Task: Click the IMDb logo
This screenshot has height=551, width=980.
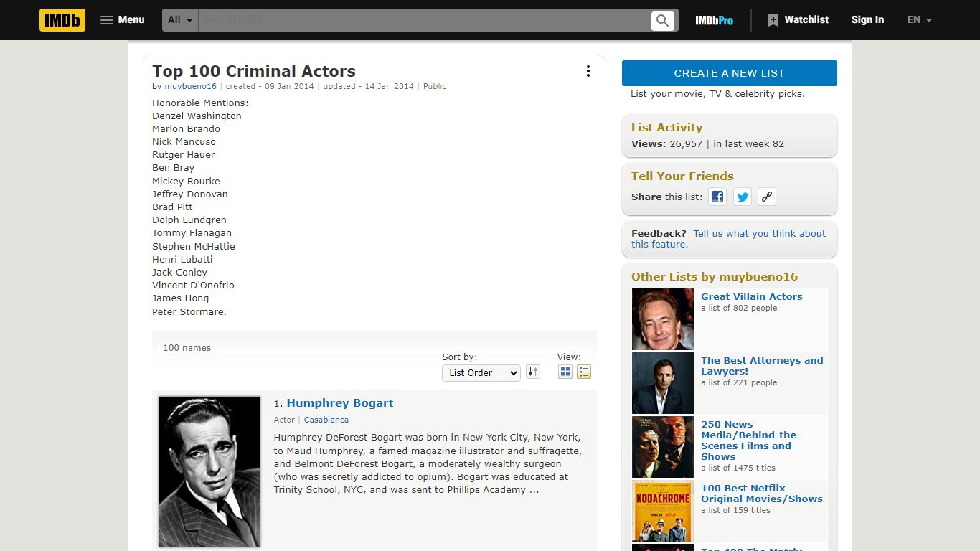Action: (62, 20)
